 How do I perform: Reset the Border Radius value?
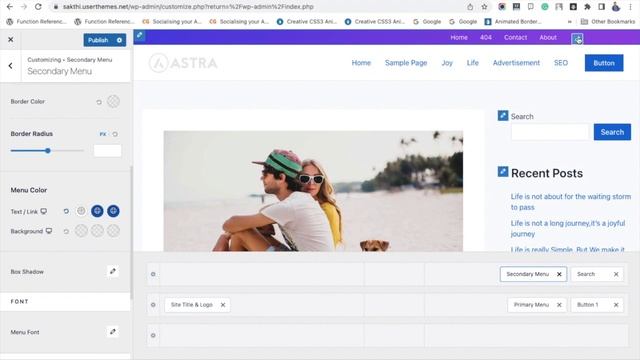pos(115,134)
